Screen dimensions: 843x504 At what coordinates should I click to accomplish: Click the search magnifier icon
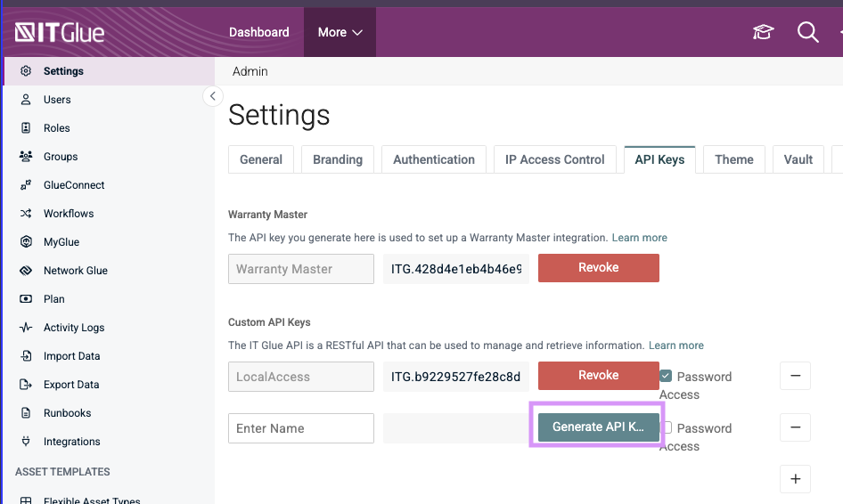807,33
